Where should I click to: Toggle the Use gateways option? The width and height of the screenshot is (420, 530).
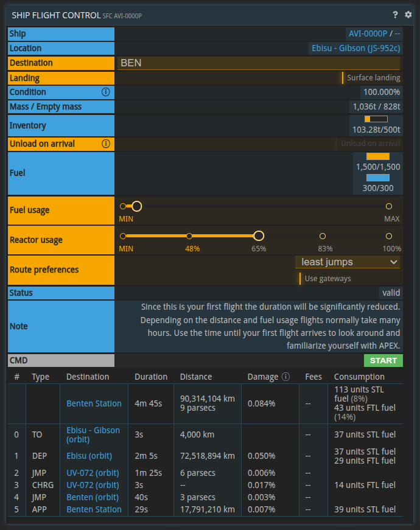(x=326, y=279)
